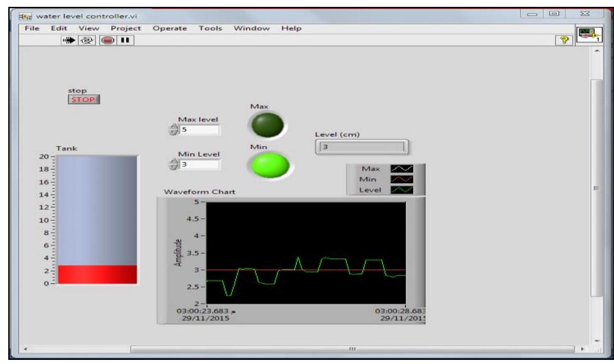Click the Level plot legend line sample
The width and height of the screenshot is (614, 364).
[402, 190]
